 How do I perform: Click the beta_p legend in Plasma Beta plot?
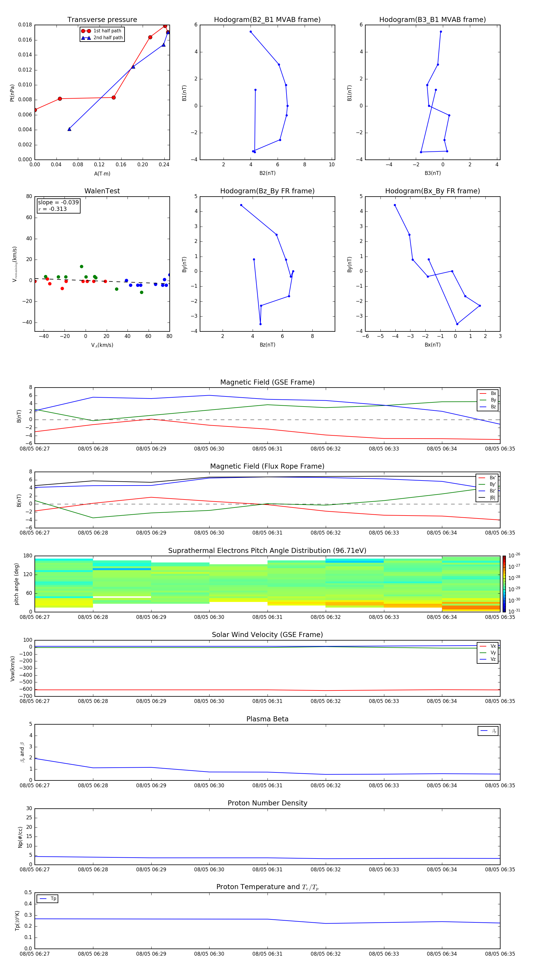(488, 731)
